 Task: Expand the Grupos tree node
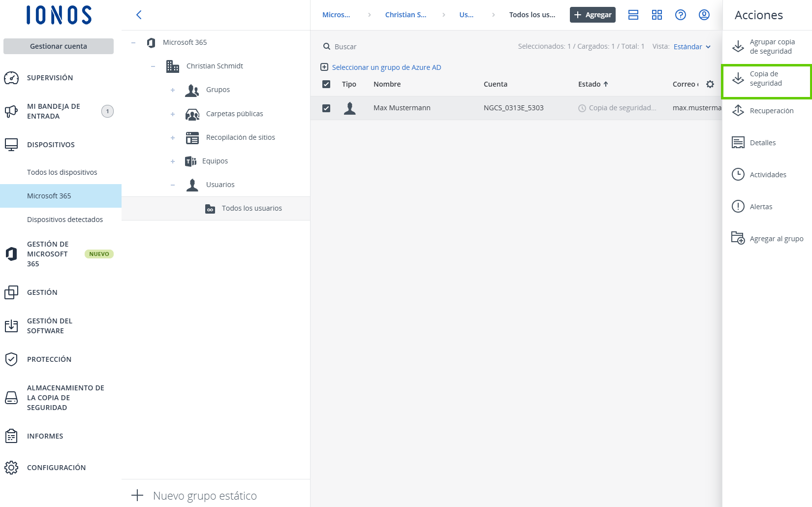tap(173, 90)
